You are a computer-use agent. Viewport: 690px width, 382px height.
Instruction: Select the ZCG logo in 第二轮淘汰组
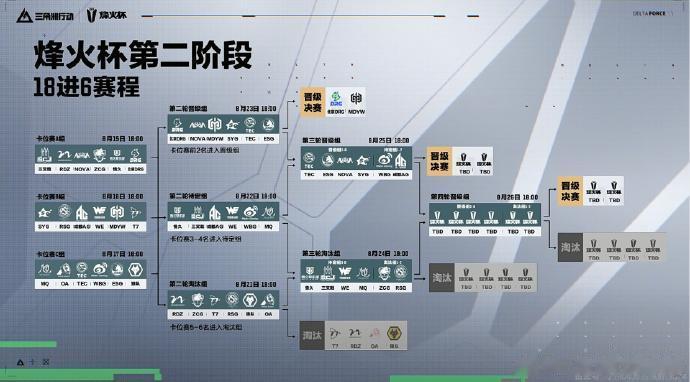198,301
